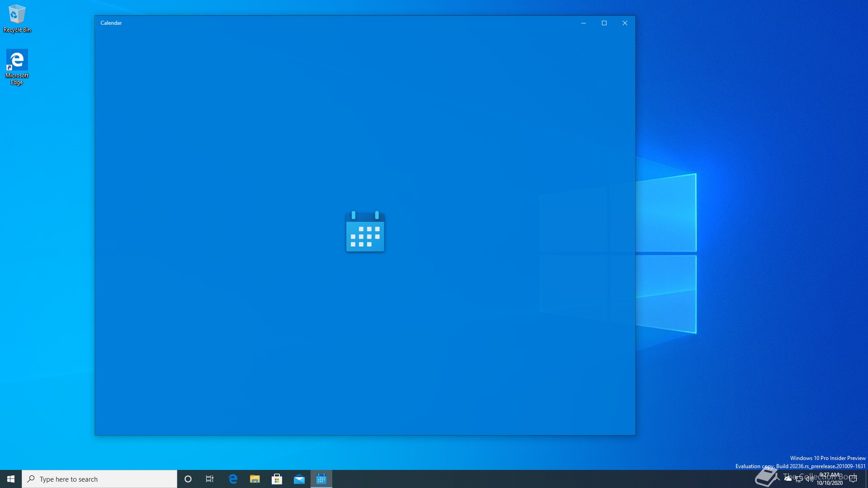Maximize the Calendar window
Viewport: 868px width, 488px height.
(x=604, y=23)
